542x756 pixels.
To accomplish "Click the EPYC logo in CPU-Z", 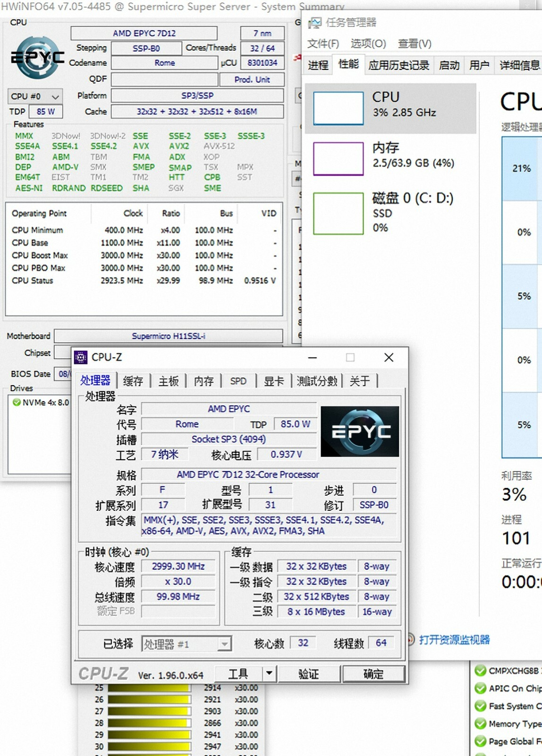I will click(x=360, y=431).
